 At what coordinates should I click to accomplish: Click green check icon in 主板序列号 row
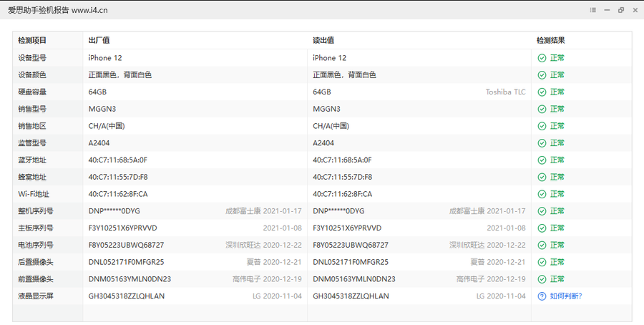point(542,228)
